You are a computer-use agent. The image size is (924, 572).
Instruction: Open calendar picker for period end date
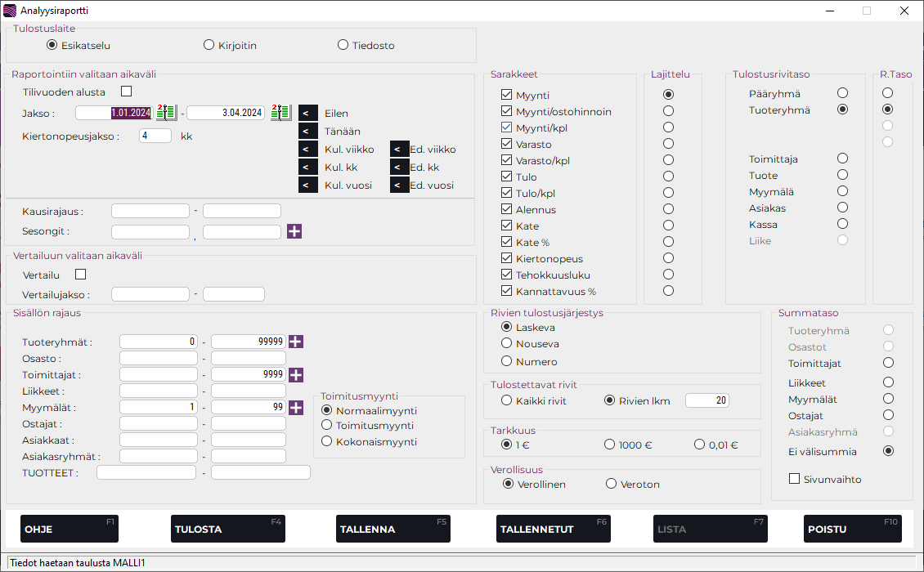point(280,113)
